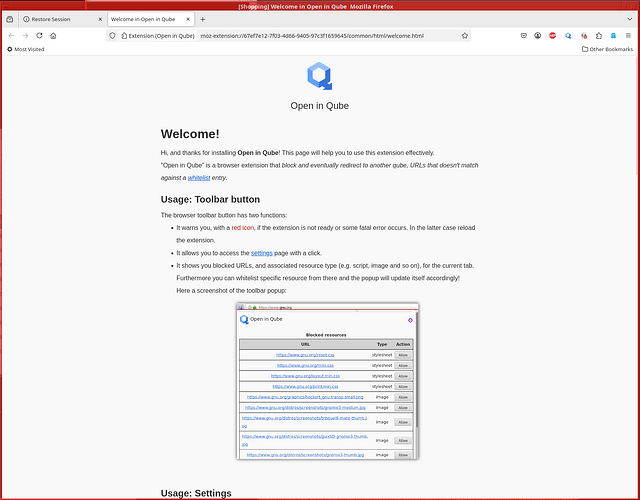
Task: Open the Open in Qube toolbar popup
Action: pos(568,36)
